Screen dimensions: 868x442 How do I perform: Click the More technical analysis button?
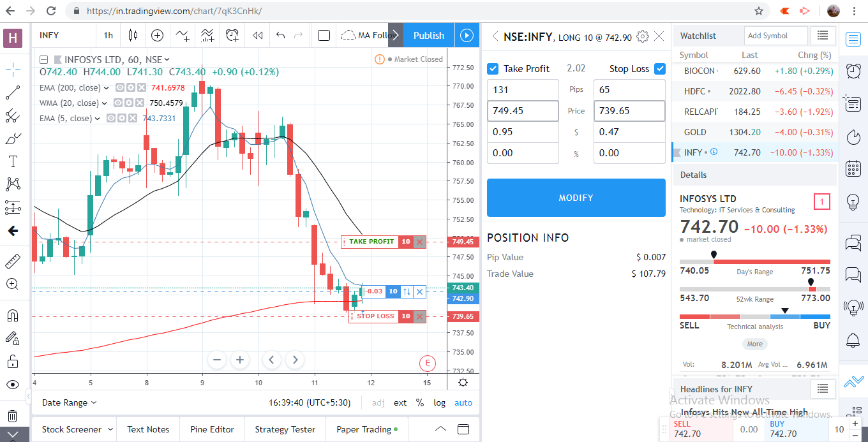pyautogui.click(x=755, y=344)
